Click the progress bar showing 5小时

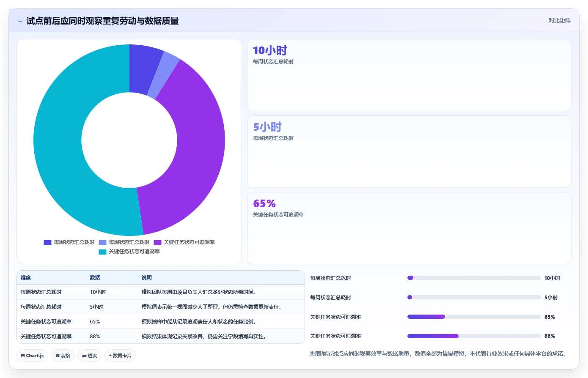tap(474, 297)
